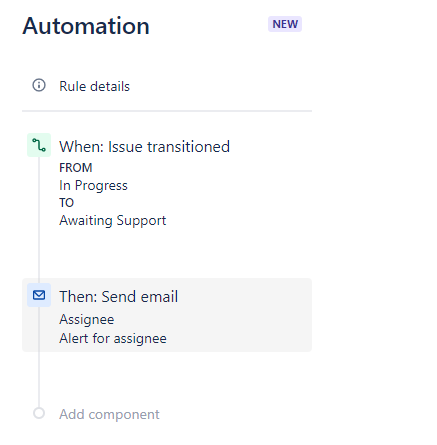Click the Add component link

[109, 414]
